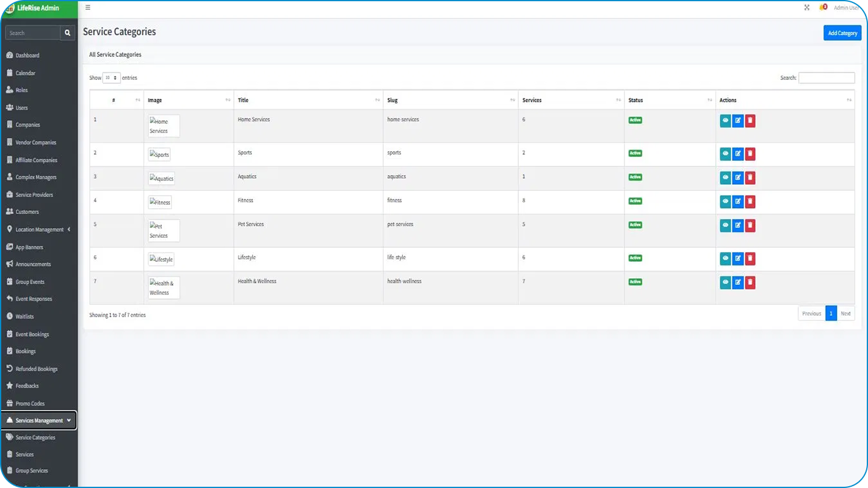
Task: Open the notifications bell icon
Action: tap(823, 7)
